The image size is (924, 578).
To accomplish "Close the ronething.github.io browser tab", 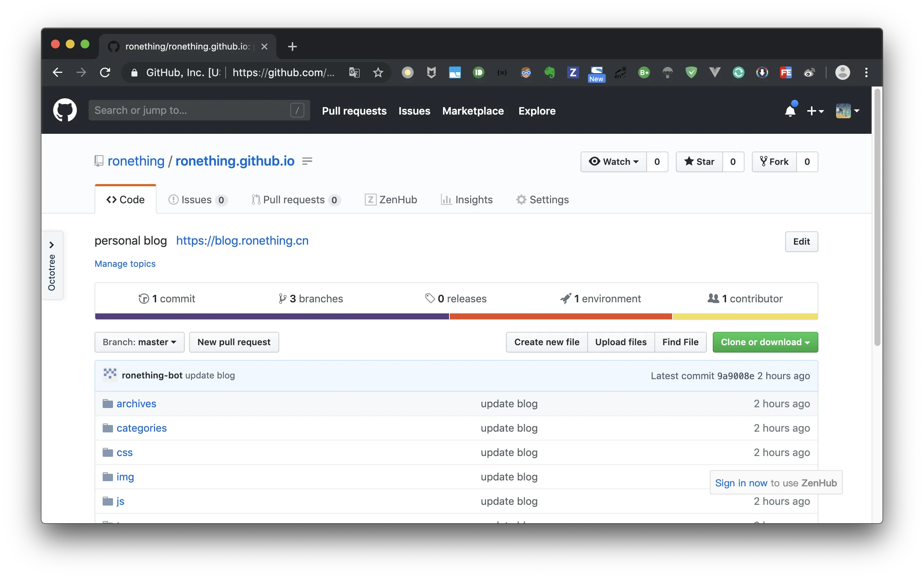I will (264, 47).
